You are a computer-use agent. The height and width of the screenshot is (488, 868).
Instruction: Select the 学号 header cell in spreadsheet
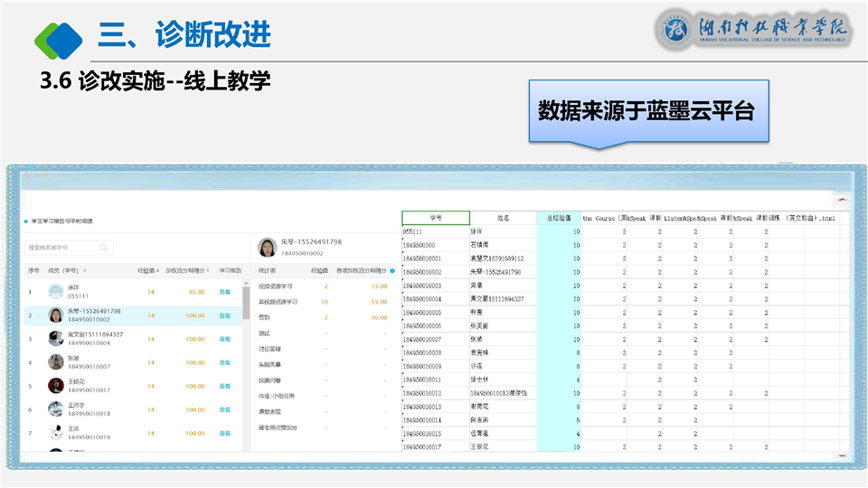coord(435,218)
